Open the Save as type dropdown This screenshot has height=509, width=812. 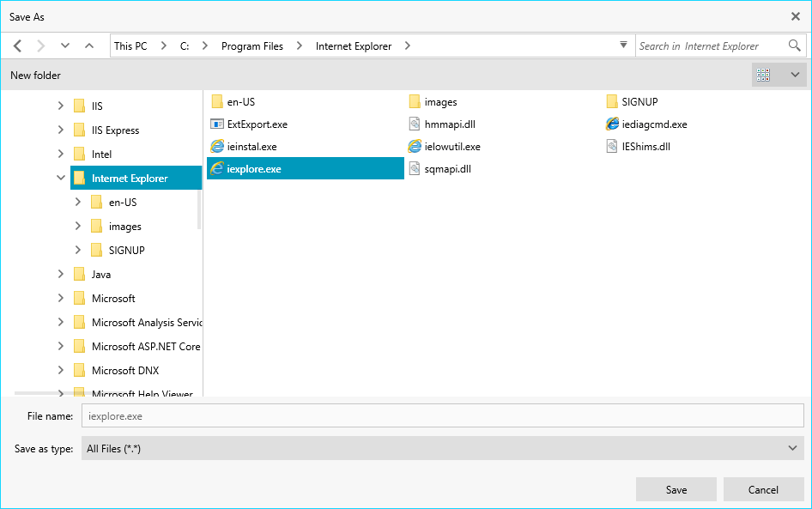click(443, 448)
